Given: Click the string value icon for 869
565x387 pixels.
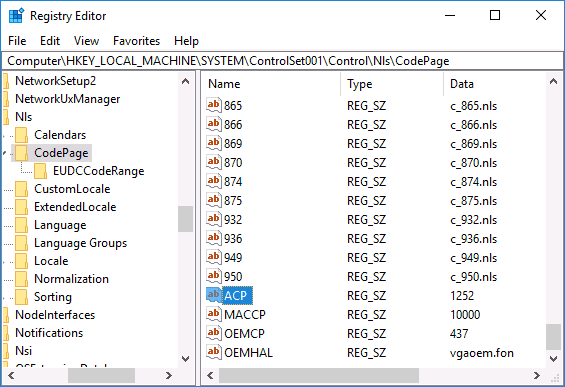Looking at the screenshot, I should [213, 143].
